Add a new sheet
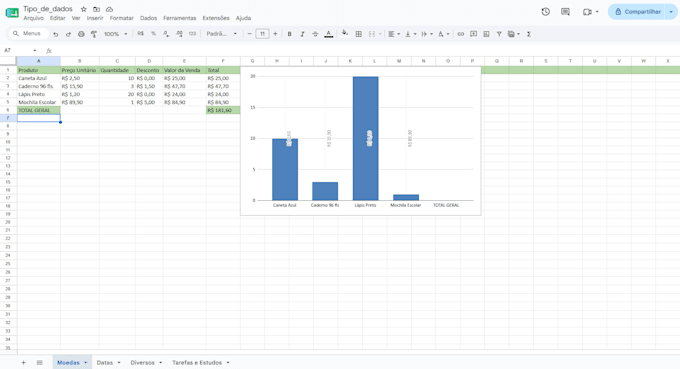Viewport: 680px width, 369px height. [x=23, y=362]
